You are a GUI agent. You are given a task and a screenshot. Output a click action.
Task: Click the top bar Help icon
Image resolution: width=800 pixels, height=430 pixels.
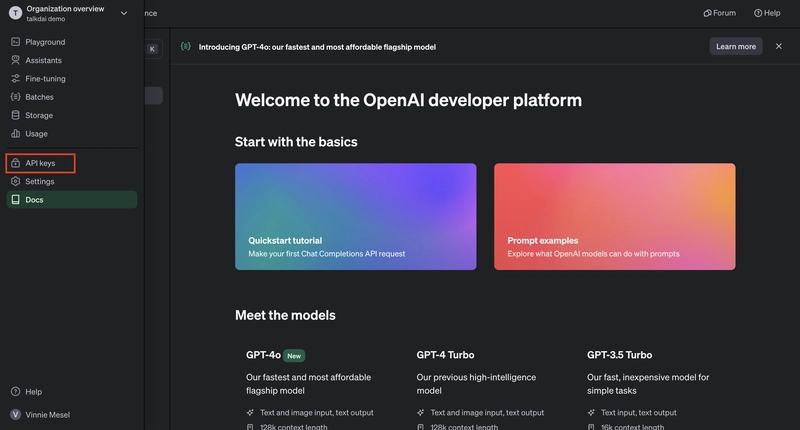pyautogui.click(x=758, y=13)
